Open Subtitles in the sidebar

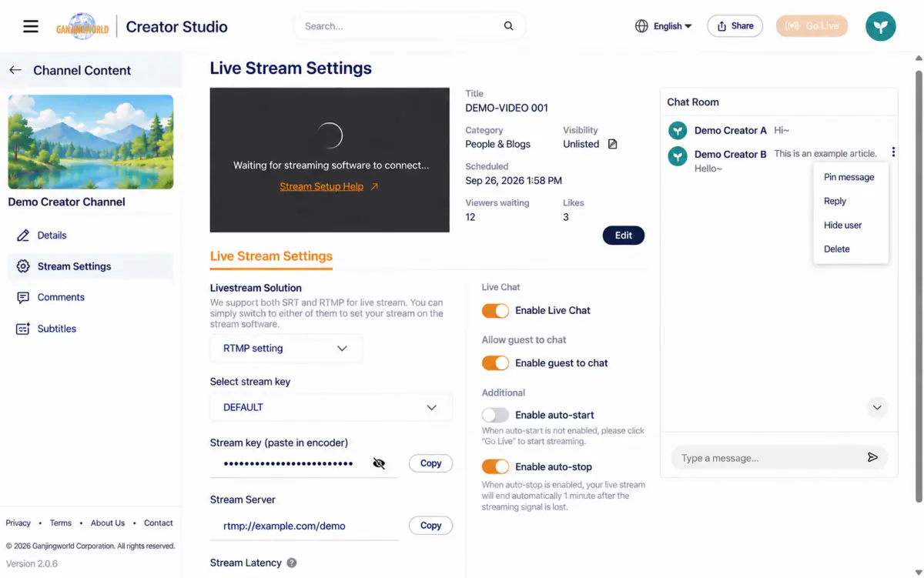90,329
